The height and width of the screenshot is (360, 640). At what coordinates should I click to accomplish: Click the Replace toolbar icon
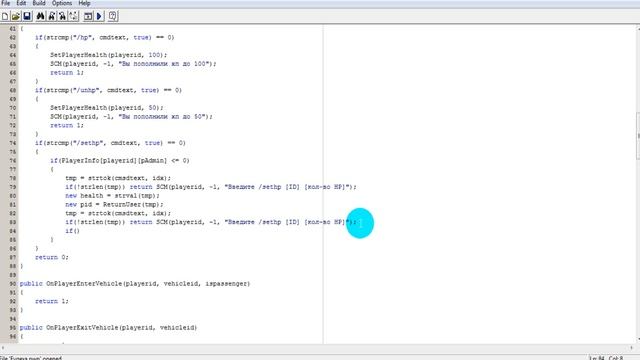pyautogui.click(x=62, y=16)
